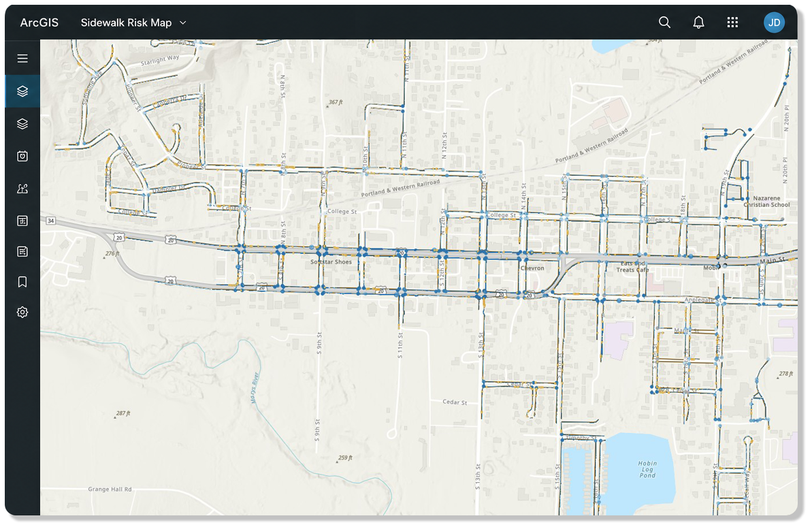Select the highlighted Layers icon in the sidebar

(22, 91)
